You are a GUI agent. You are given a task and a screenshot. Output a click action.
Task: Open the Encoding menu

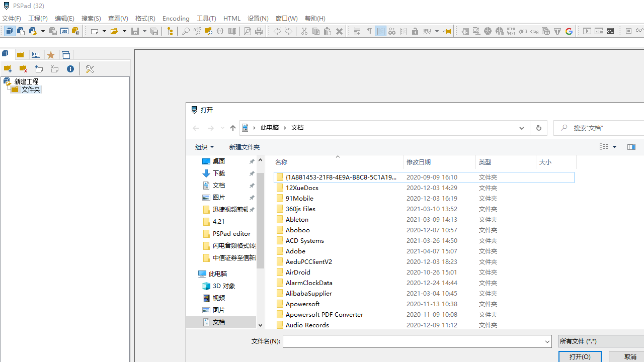(176, 18)
